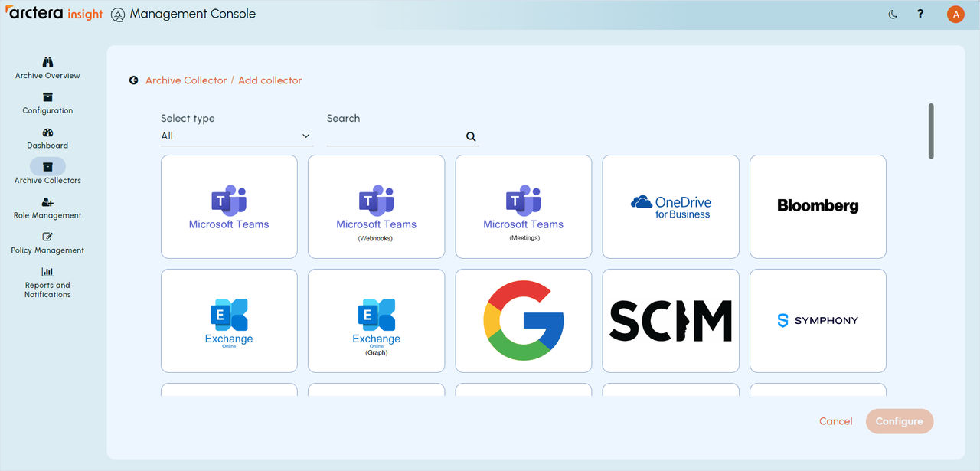Screen dimensions: 980x471
Task: Open help question mark icon
Action: [920, 15]
